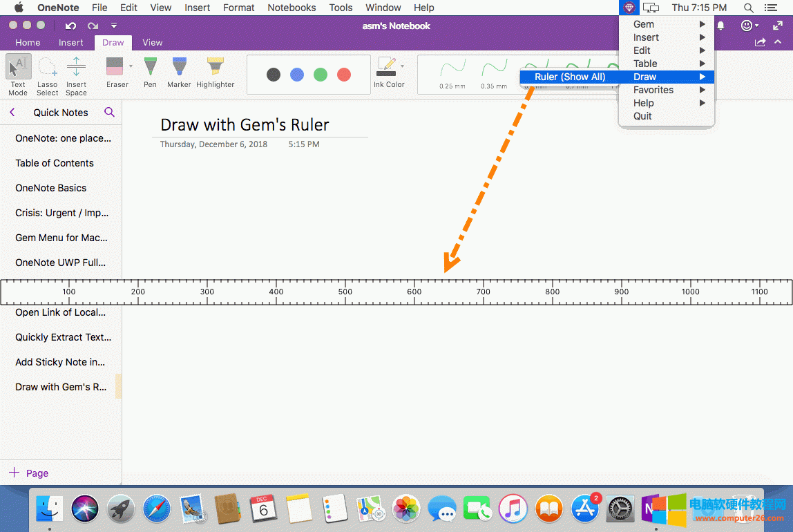Collapse the Quick Notes section with back chevron

coord(12,112)
